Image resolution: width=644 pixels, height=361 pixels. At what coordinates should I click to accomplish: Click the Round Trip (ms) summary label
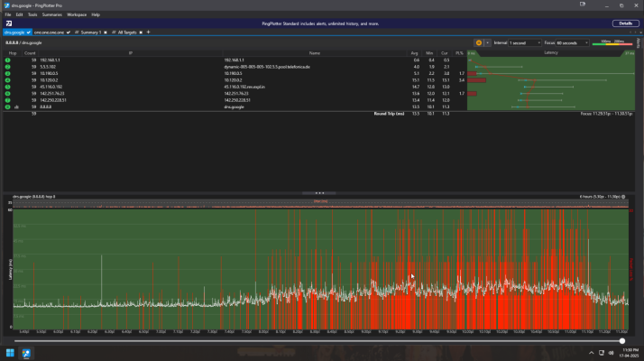(389, 114)
